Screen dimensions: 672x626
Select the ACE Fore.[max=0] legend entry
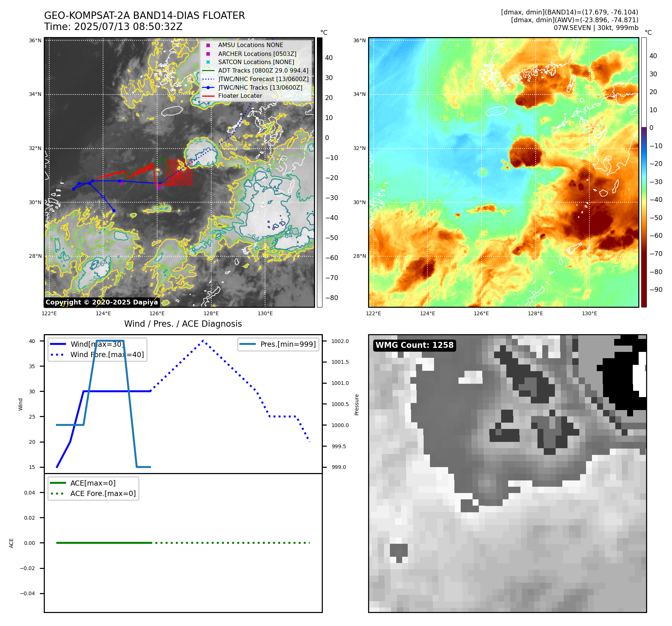click(93, 493)
